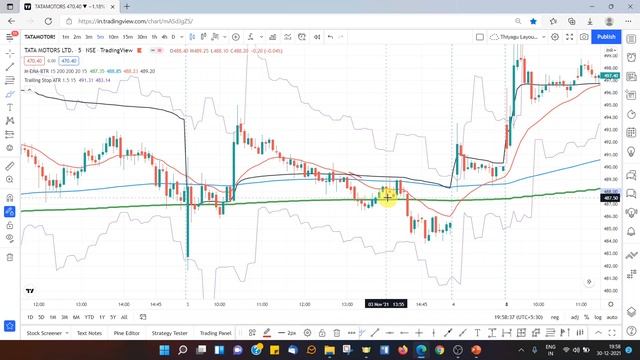Toggle lock all drawing tools

pyautogui.click(x=10, y=225)
